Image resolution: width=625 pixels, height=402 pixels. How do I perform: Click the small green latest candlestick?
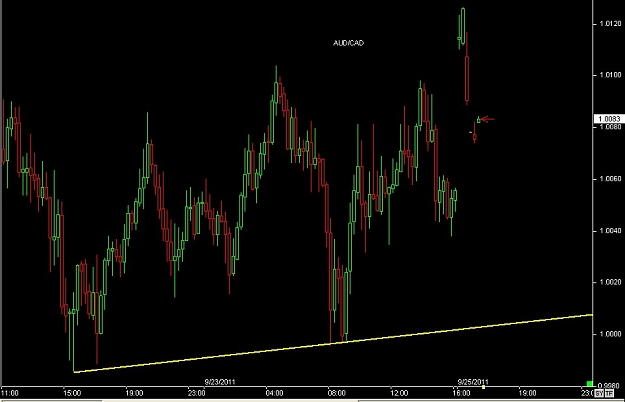pyautogui.click(x=479, y=120)
